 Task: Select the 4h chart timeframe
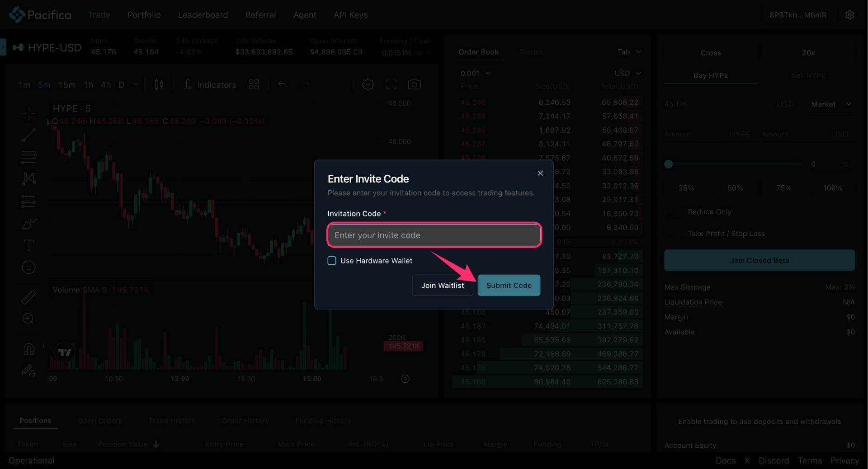(106, 84)
